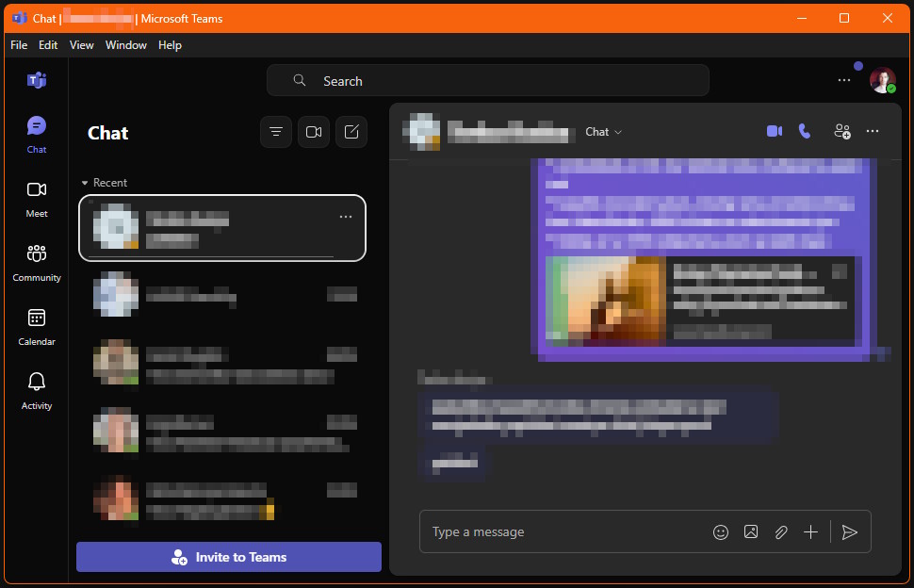Screen dimensions: 914x588
Task: Start an audio call with phone icon
Action: [805, 131]
